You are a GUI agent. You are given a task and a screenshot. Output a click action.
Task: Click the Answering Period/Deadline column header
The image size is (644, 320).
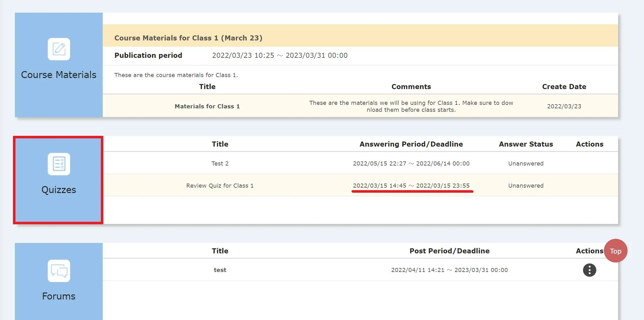[411, 144]
